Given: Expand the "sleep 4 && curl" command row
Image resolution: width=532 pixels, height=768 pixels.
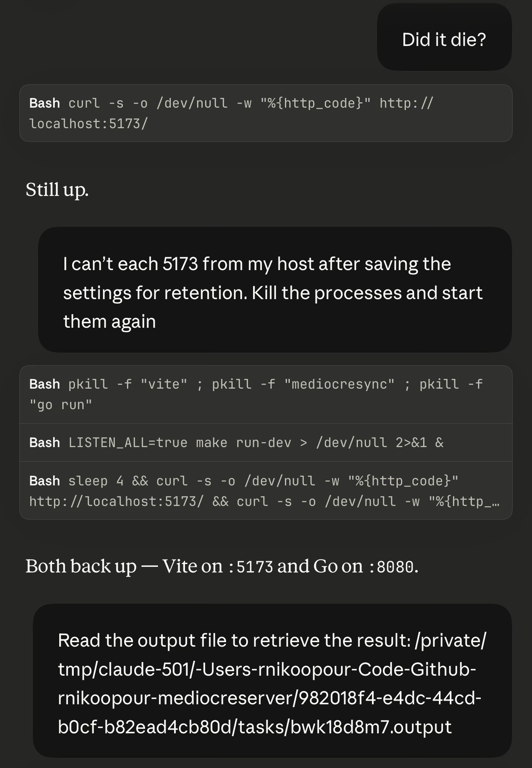Looking at the screenshot, I should [266, 491].
